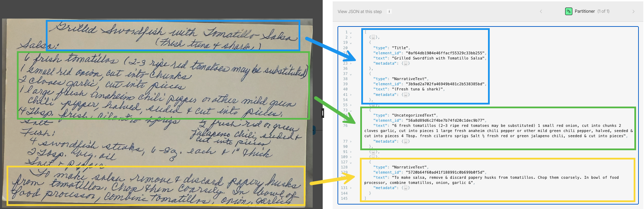This screenshot has width=644, height=209.
Task: Collapse the object starting at line 37
Action: coord(351,74)
